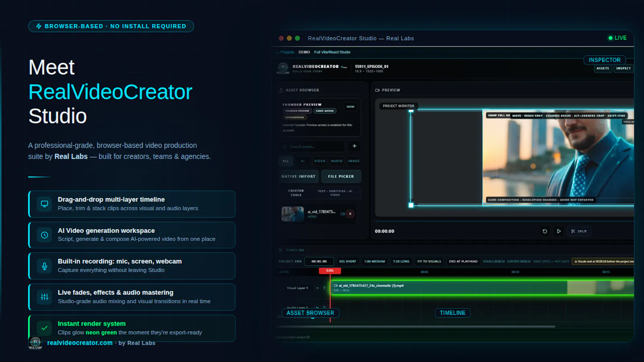Click the red 0.00s playhead marker
644x362 pixels.
coord(330,271)
